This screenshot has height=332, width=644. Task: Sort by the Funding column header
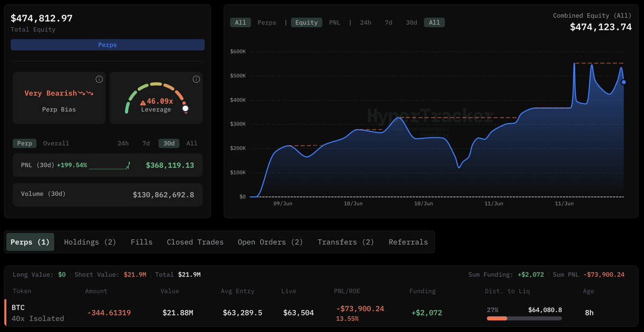(422, 291)
